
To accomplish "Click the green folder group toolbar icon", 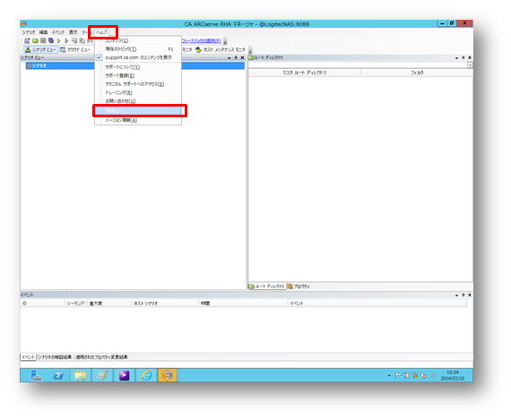I will pos(35,40).
